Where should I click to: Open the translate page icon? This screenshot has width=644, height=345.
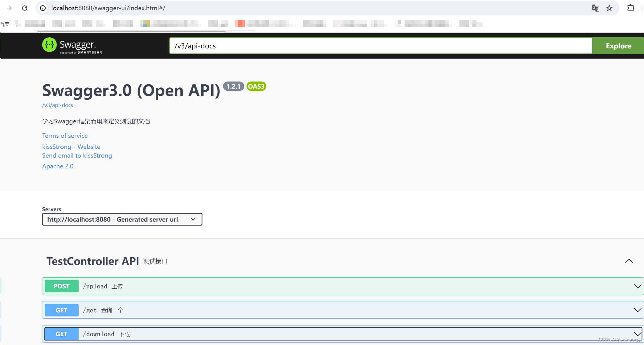point(595,8)
